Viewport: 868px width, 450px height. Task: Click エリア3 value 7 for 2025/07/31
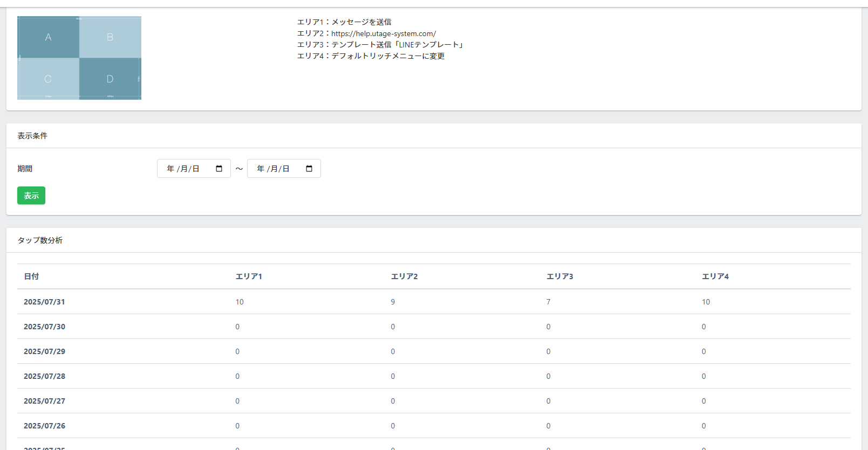[x=548, y=302]
